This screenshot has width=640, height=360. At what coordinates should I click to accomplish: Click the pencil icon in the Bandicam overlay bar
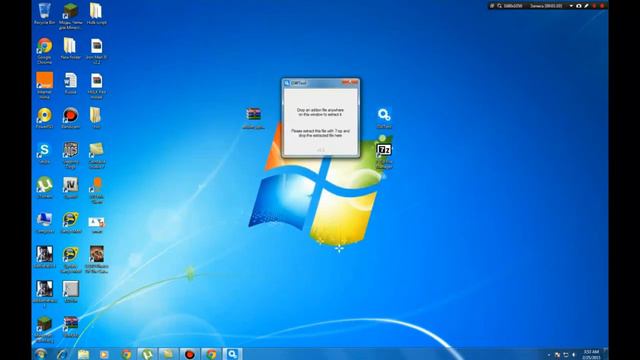586,6
